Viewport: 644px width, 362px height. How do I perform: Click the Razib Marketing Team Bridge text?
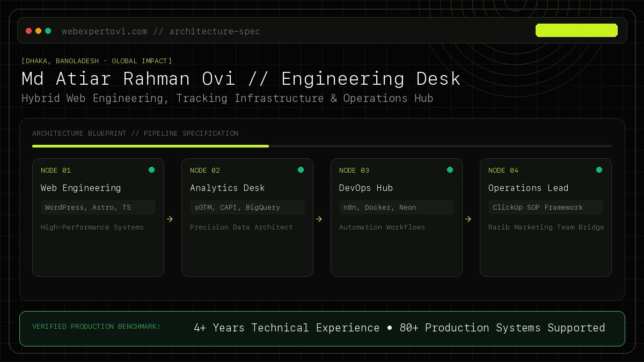click(x=546, y=227)
